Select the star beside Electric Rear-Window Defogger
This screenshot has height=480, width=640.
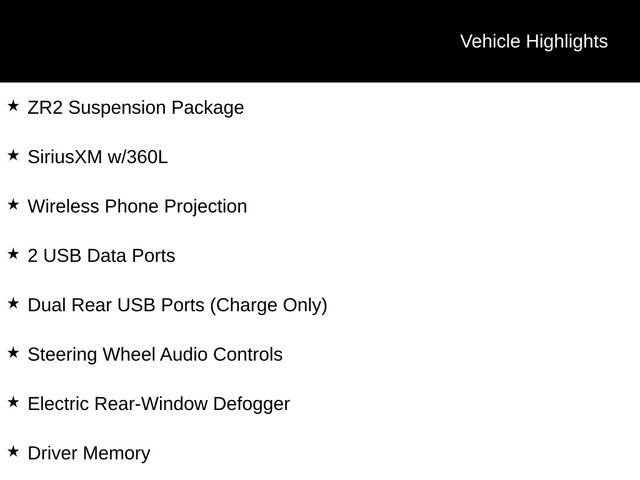point(13,402)
